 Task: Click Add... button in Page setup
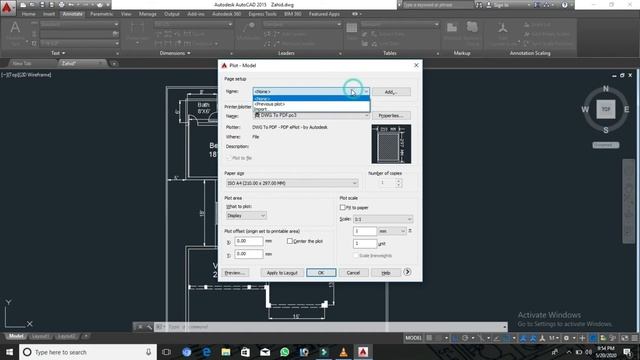(x=391, y=92)
